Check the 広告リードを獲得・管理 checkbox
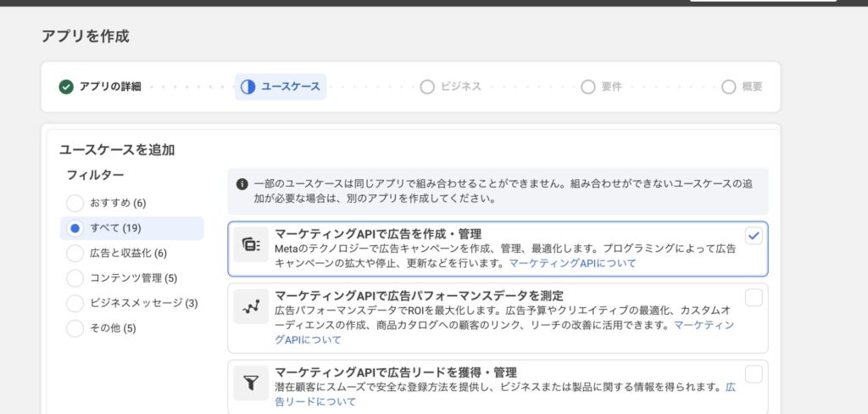 (x=754, y=374)
